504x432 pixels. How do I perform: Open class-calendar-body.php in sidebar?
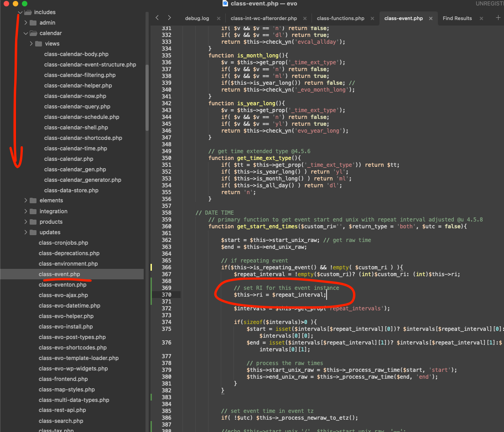coord(76,54)
